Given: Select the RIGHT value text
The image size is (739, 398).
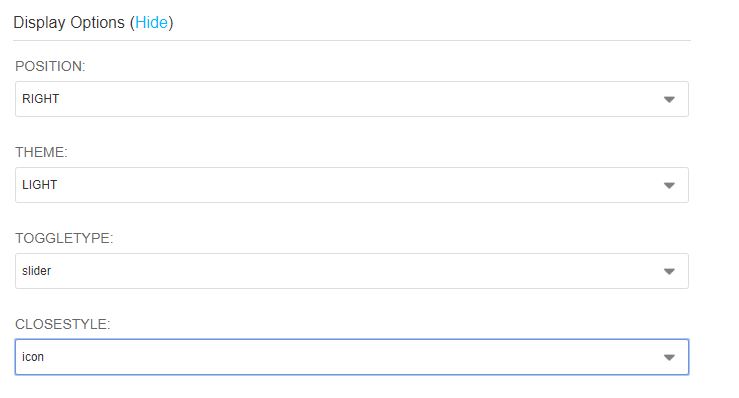Looking at the screenshot, I should tap(41, 99).
